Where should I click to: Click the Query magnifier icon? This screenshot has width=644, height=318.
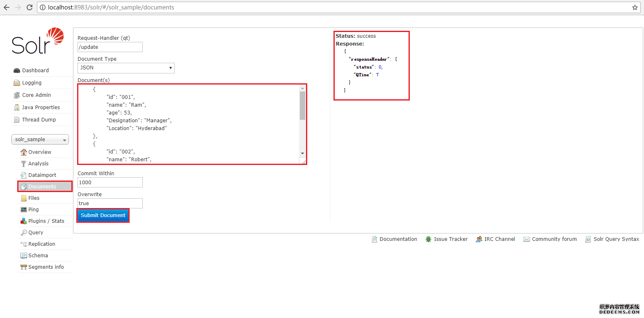[x=23, y=233]
